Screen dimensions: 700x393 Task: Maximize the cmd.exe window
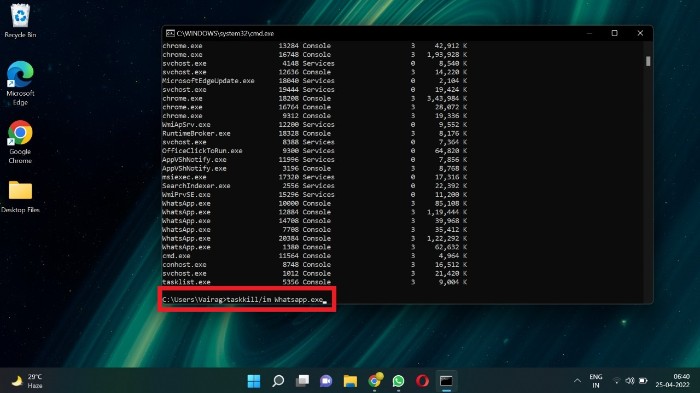[615, 33]
